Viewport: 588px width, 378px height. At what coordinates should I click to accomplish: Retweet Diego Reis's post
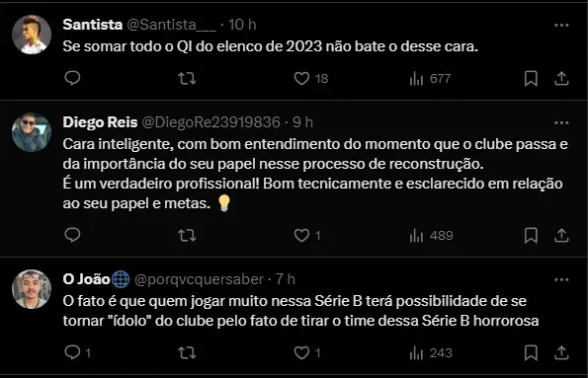point(187,235)
